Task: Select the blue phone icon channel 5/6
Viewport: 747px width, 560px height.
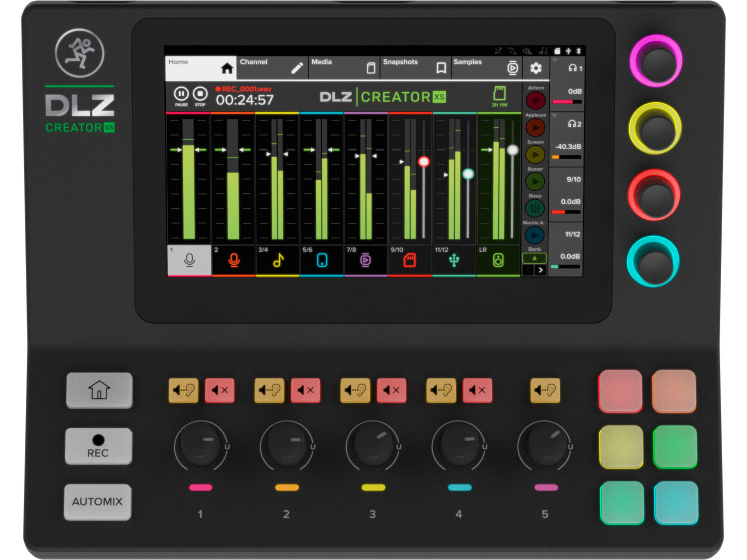Action: (x=322, y=260)
